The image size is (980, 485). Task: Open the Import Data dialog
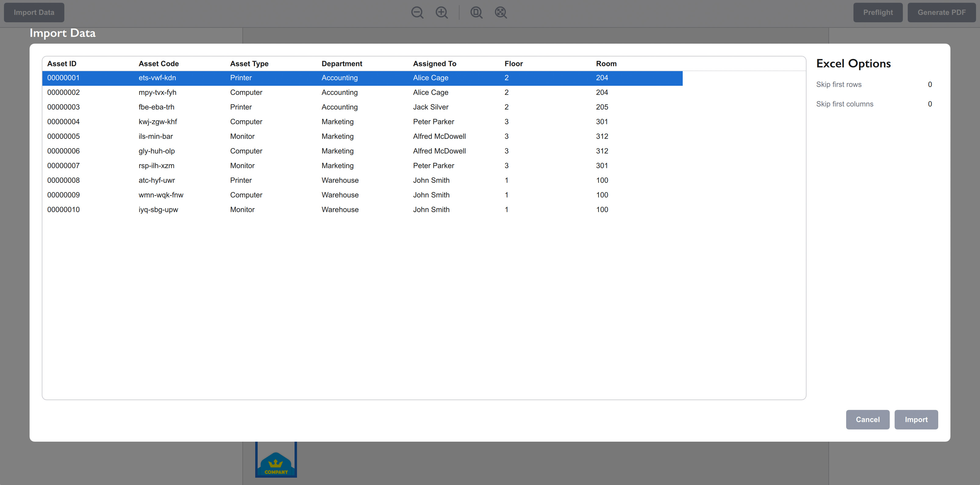pos(34,12)
